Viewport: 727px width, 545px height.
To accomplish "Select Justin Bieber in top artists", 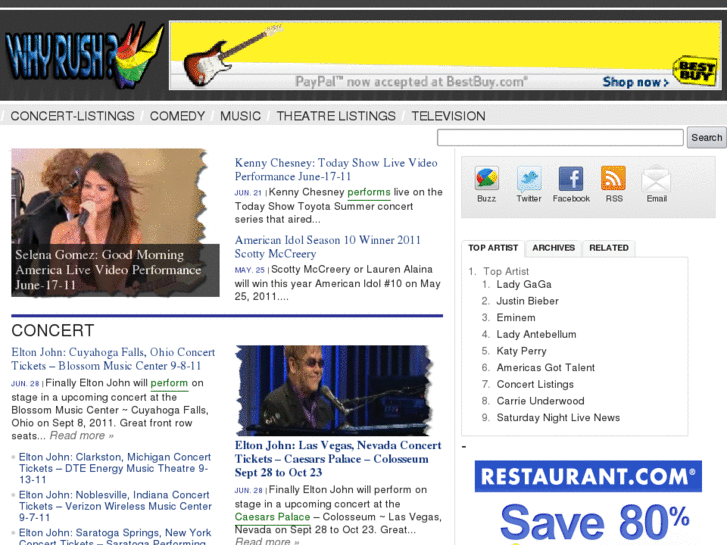I will [x=527, y=301].
